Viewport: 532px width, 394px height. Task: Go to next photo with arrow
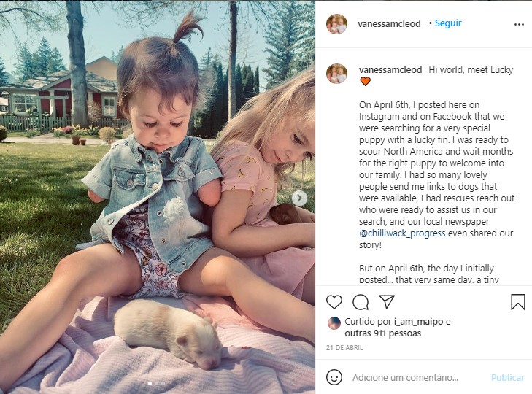[299, 198]
